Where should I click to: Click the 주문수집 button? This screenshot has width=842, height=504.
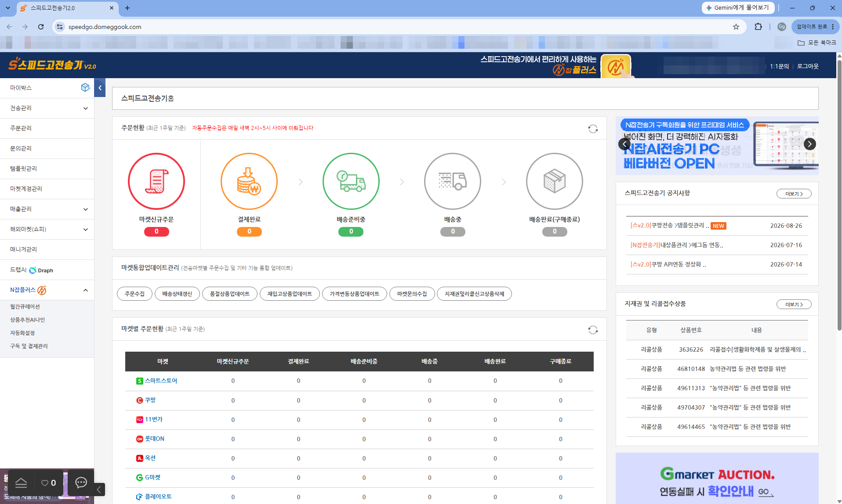(x=134, y=294)
